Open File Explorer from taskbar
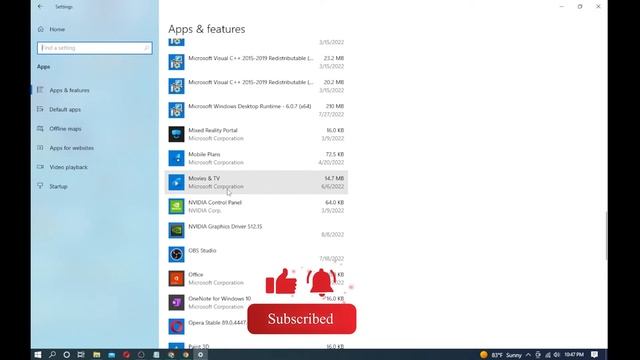Screen dimensions: 640x360 96,355
